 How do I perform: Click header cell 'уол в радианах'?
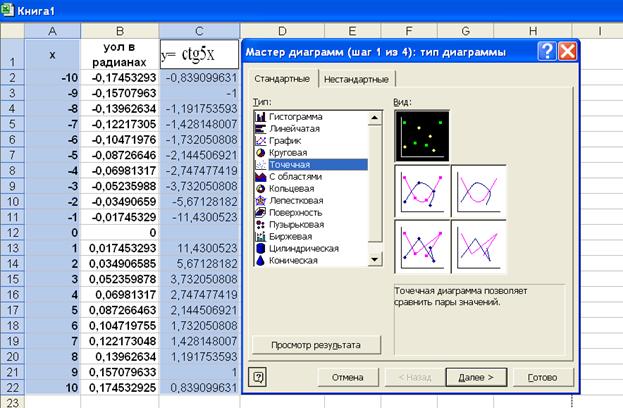pos(120,54)
